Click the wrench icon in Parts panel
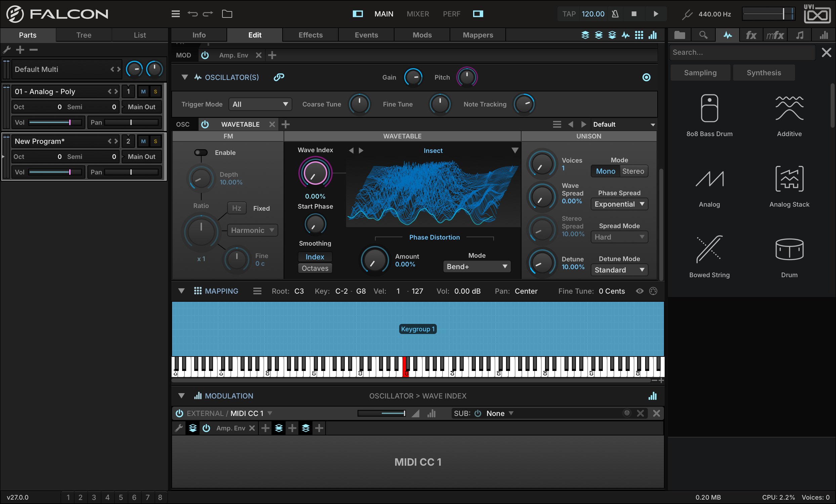This screenshot has height=504, width=836. click(x=7, y=50)
